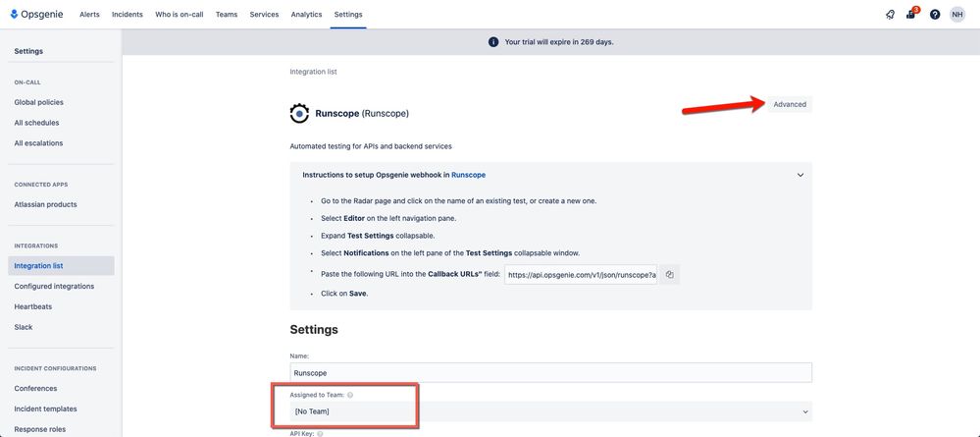
Task: Click the Name input field containing Runscope
Action: [550, 372]
